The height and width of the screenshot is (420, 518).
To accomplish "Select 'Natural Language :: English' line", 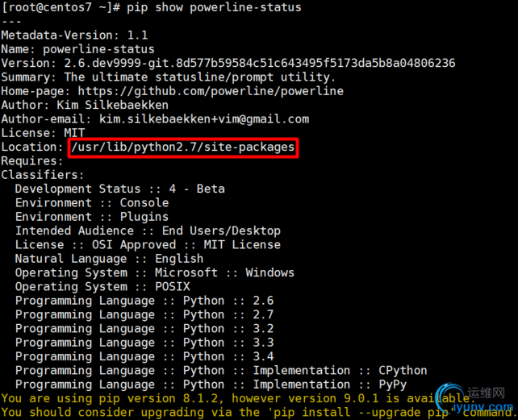I will (110, 259).
